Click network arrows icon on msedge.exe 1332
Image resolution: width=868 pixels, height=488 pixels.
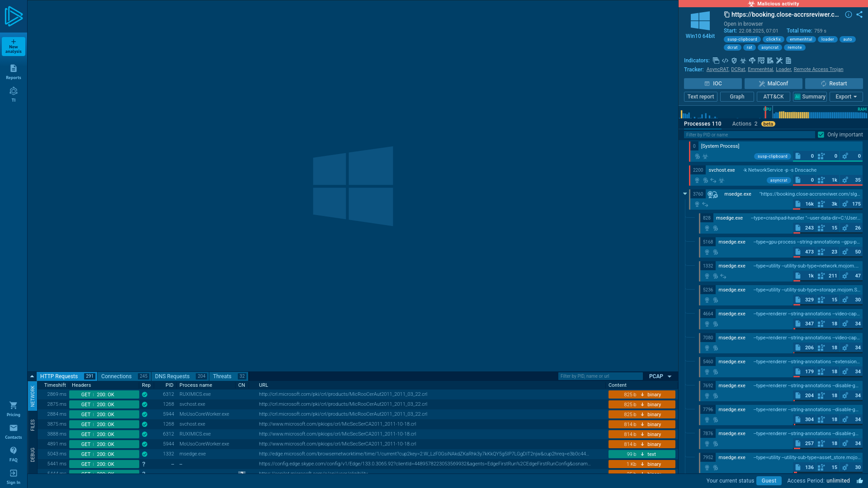[x=723, y=276]
